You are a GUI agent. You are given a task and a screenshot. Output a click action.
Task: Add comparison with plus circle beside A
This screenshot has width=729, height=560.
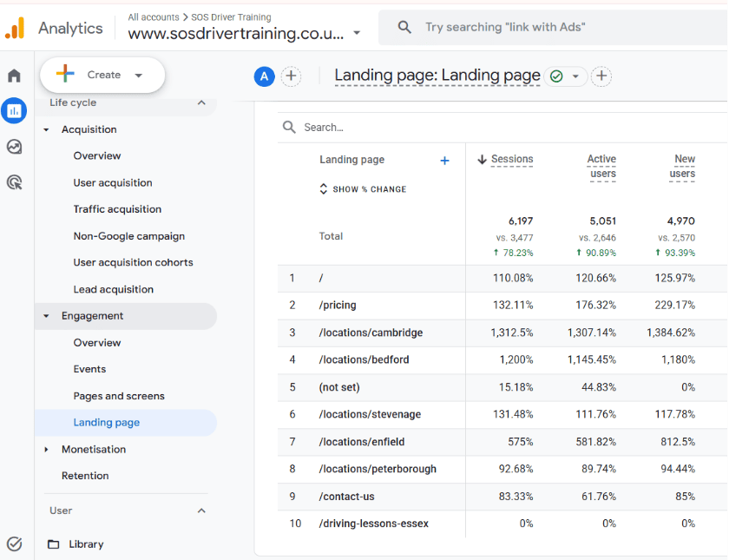pyautogui.click(x=291, y=76)
